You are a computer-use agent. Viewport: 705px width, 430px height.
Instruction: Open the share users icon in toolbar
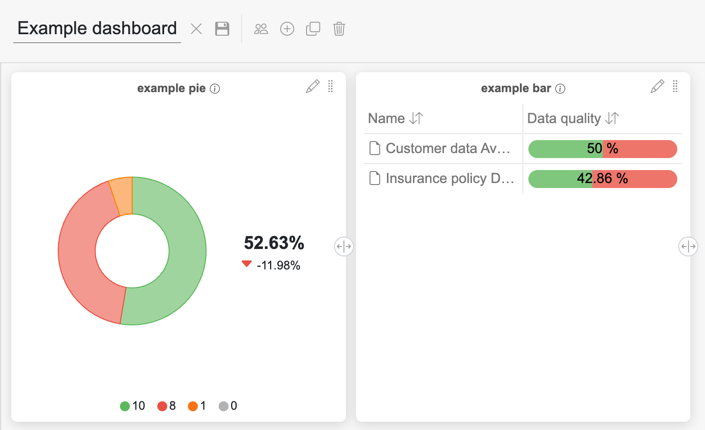click(261, 29)
